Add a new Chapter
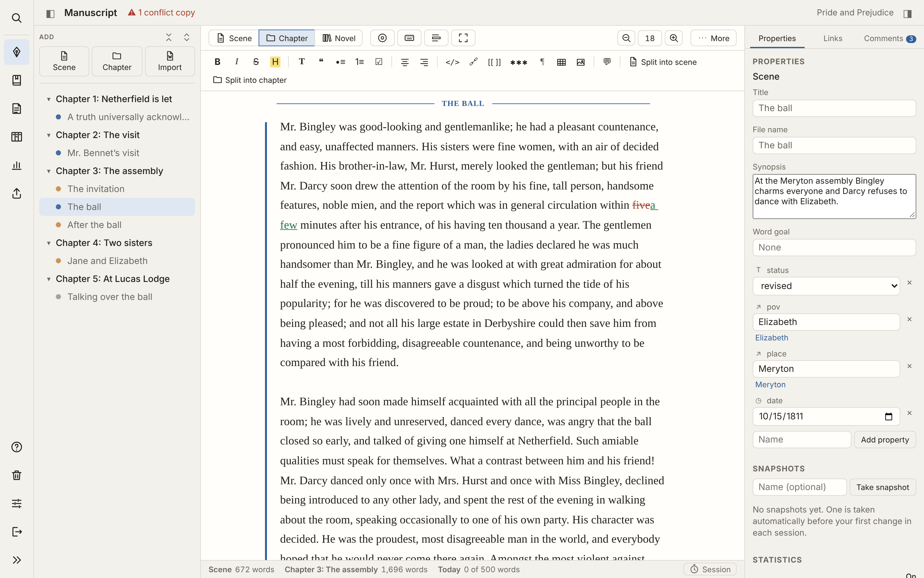This screenshot has width=924, height=578. coord(117,62)
